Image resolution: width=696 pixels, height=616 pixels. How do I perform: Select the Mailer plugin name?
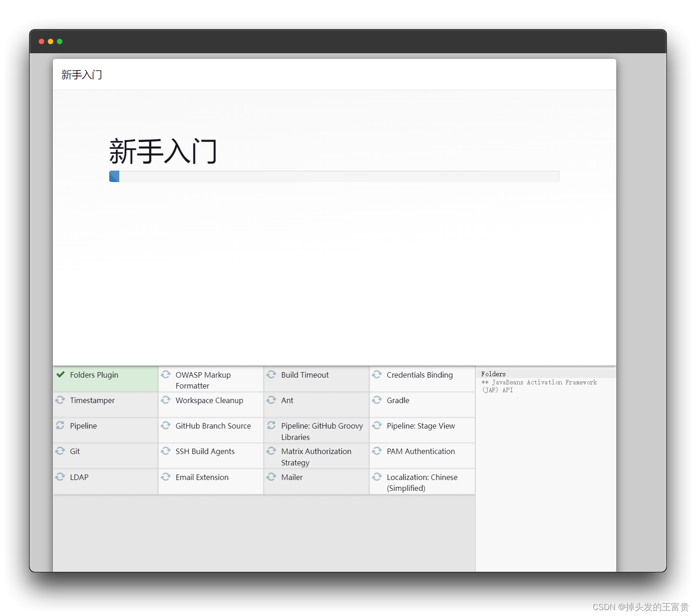292,477
